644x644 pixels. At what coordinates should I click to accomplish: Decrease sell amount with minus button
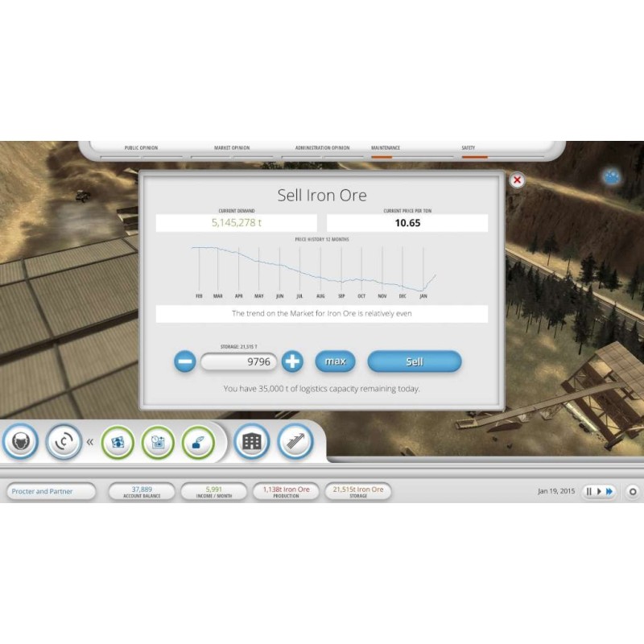pyautogui.click(x=185, y=361)
